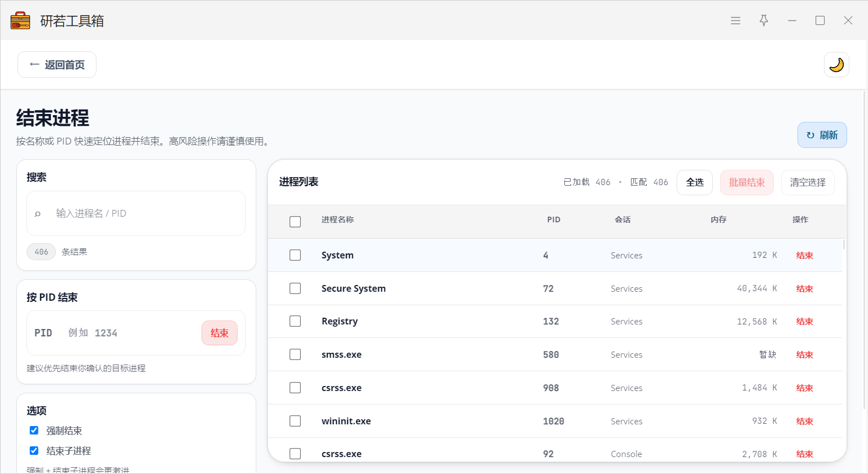Screen dimensions: 868x474
Task: Check the box for Secure System process
Action: 295,288
